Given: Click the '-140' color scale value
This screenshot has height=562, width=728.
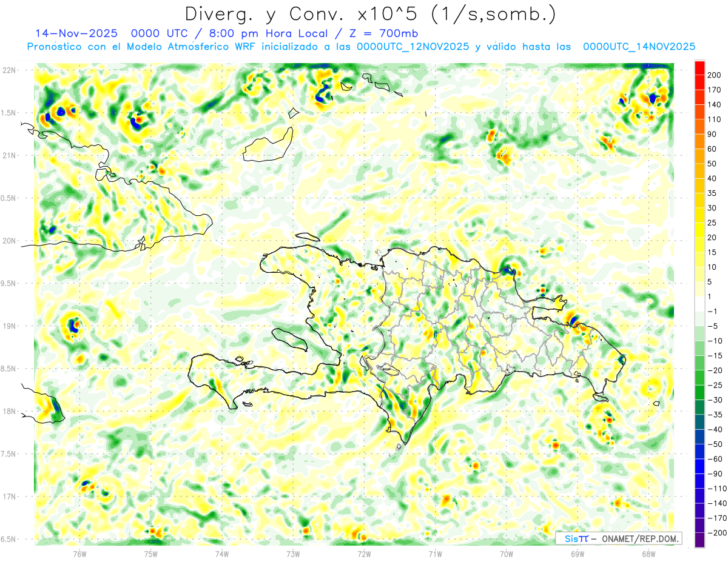Looking at the screenshot, I should pos(718,503).
